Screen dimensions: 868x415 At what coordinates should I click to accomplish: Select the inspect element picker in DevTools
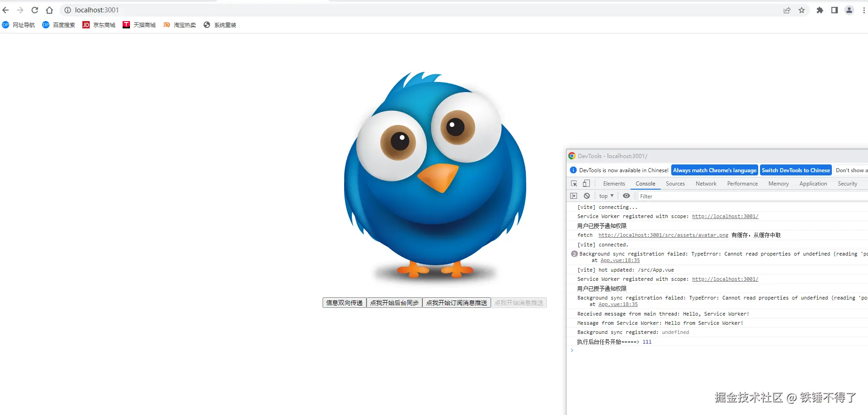tap(574, 184)
